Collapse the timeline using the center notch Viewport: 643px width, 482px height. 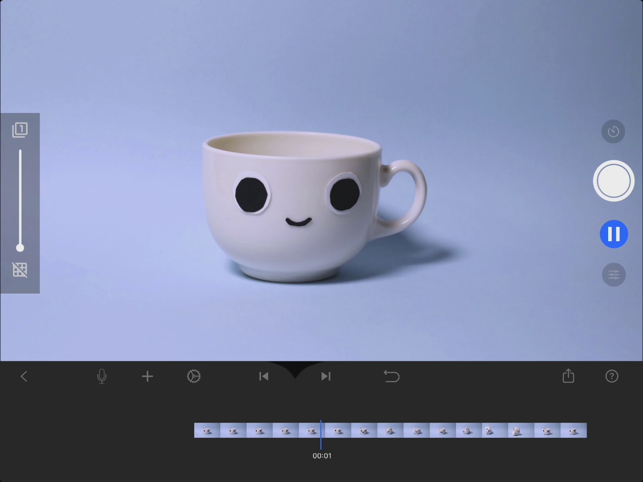click(x=295, y=369)
